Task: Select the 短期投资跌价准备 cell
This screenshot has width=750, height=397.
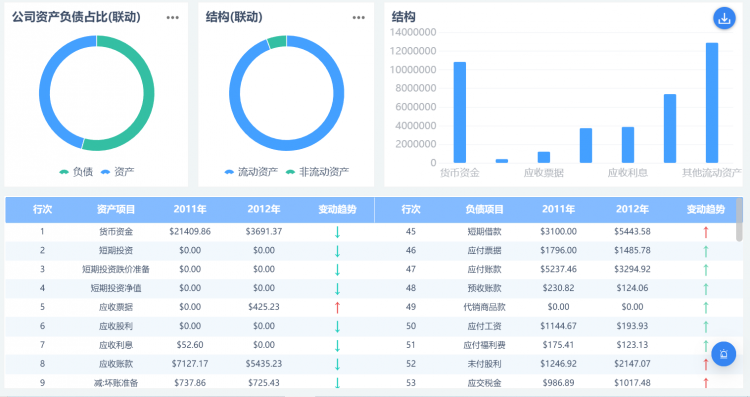Action: tap(116, 269)
